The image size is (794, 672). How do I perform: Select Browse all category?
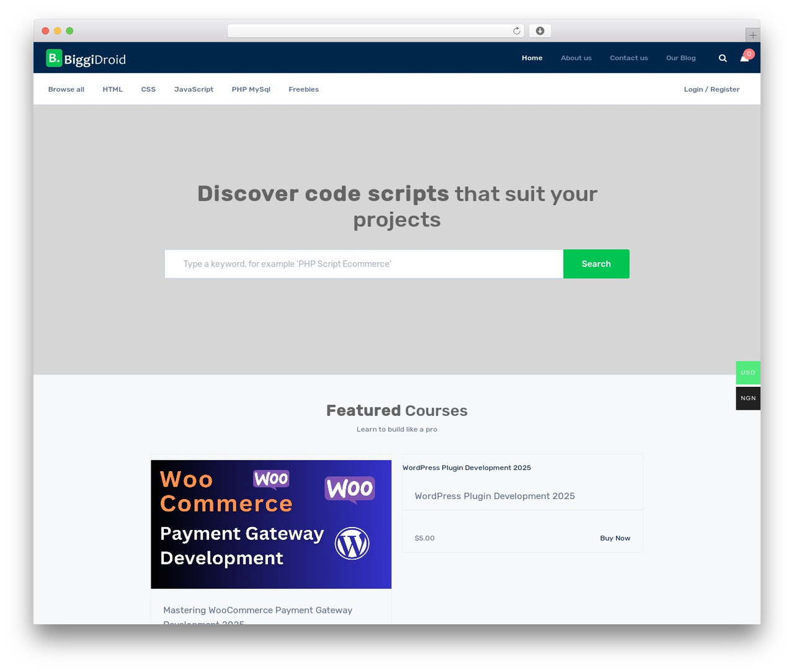pyautogui.click(x=66, y=89)
